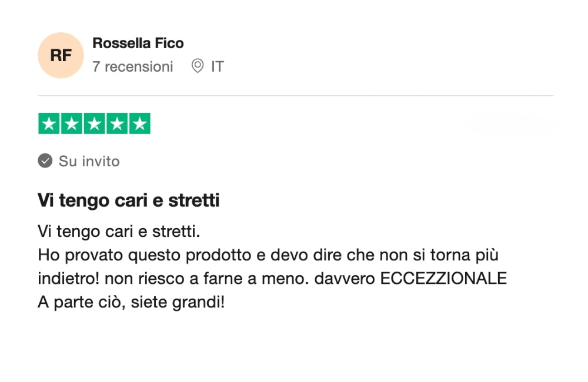Viewport: 588px width, 382px height.
Task: Click the RF avatar circle
Action: [x=61, y=55]
